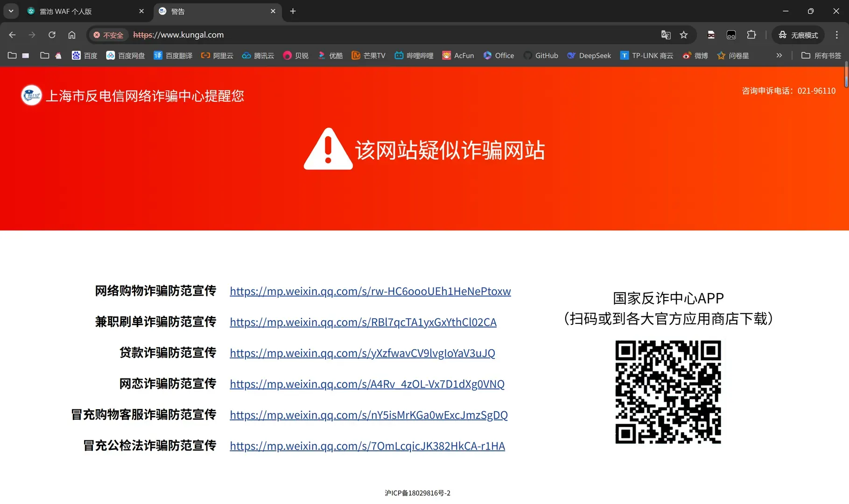Screen dimensions: 849x504
Task: Open a new tab with the plus button
Action: [293, 11]
